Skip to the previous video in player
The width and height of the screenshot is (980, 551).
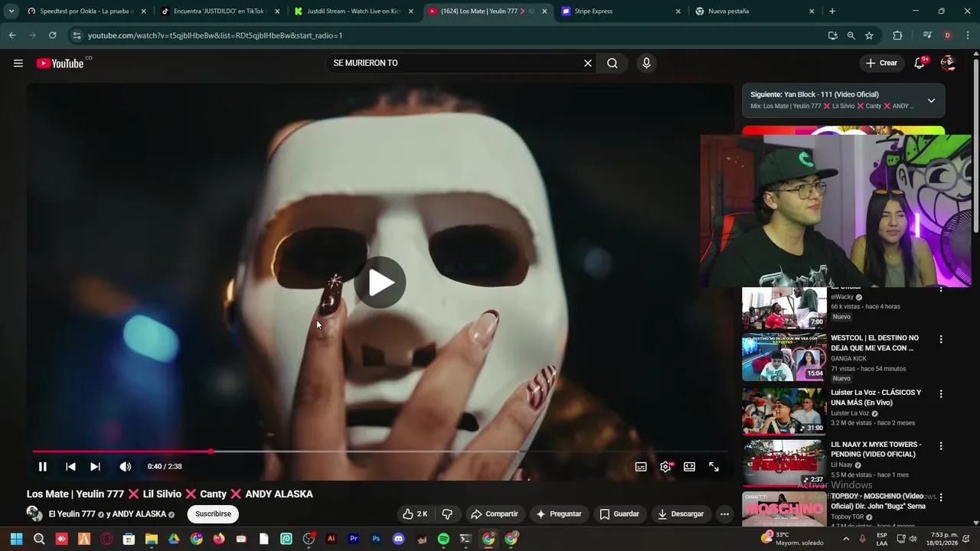tap(70, 467)
